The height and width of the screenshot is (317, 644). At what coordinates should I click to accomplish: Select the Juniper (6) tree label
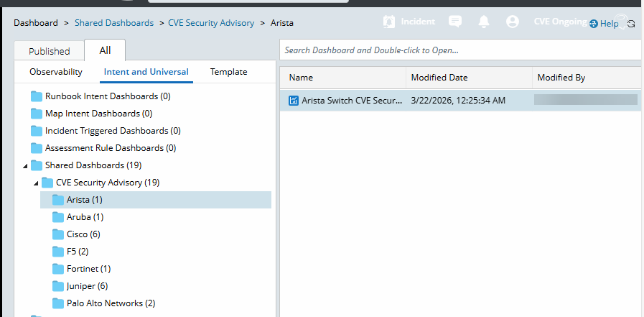pyautogui.click(x=87, y=286)
